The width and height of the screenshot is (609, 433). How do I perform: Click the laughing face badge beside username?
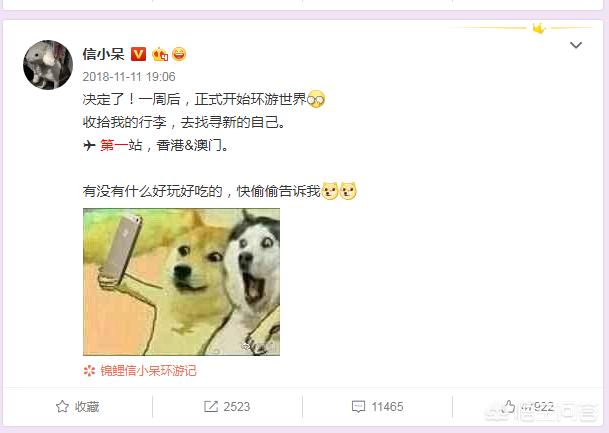coord(179,54)
